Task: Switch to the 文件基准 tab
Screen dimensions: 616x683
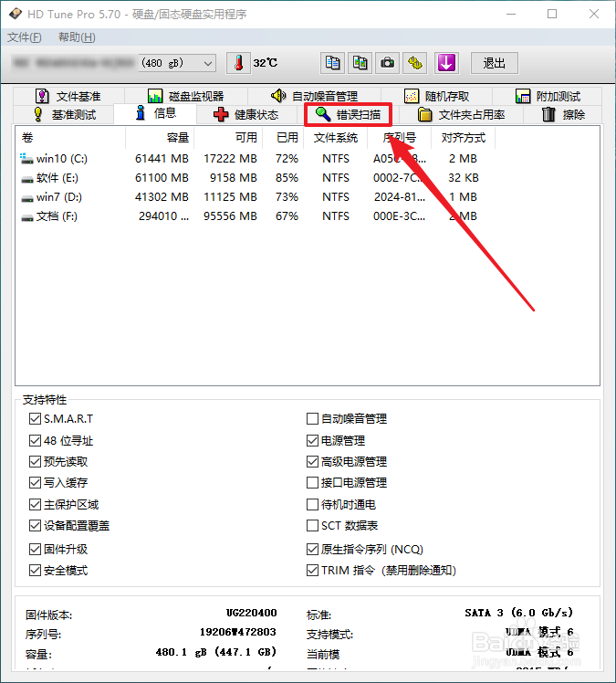Action: tap(68, 96)
